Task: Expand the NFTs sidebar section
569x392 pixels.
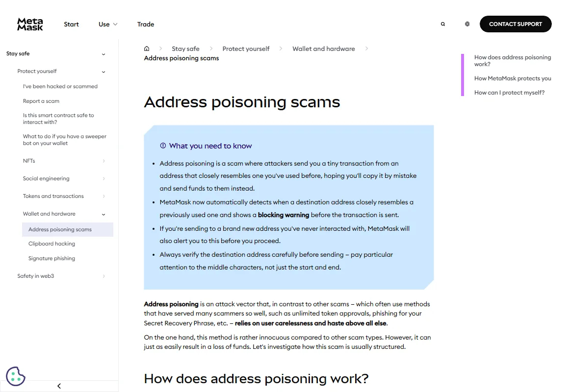Action: pyautogui.click(x=103, y=161)
